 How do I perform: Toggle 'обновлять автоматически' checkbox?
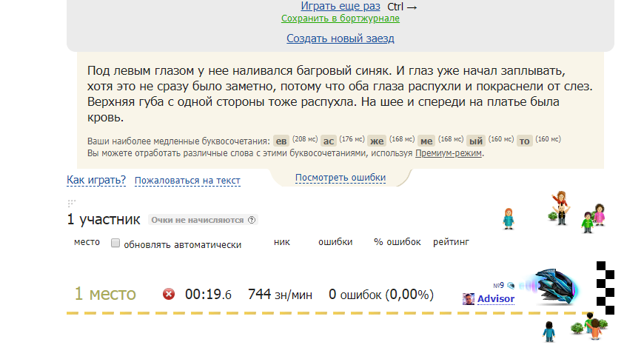tap(115, 243)
